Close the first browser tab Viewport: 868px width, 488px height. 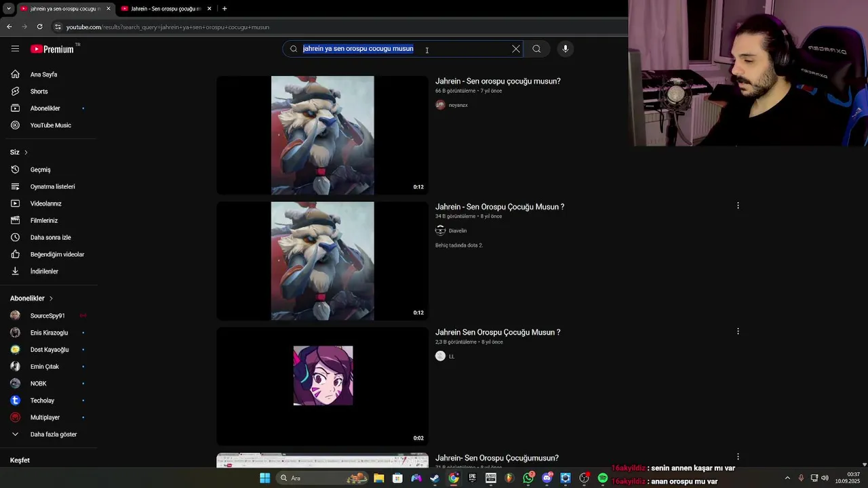coord(108,9)
